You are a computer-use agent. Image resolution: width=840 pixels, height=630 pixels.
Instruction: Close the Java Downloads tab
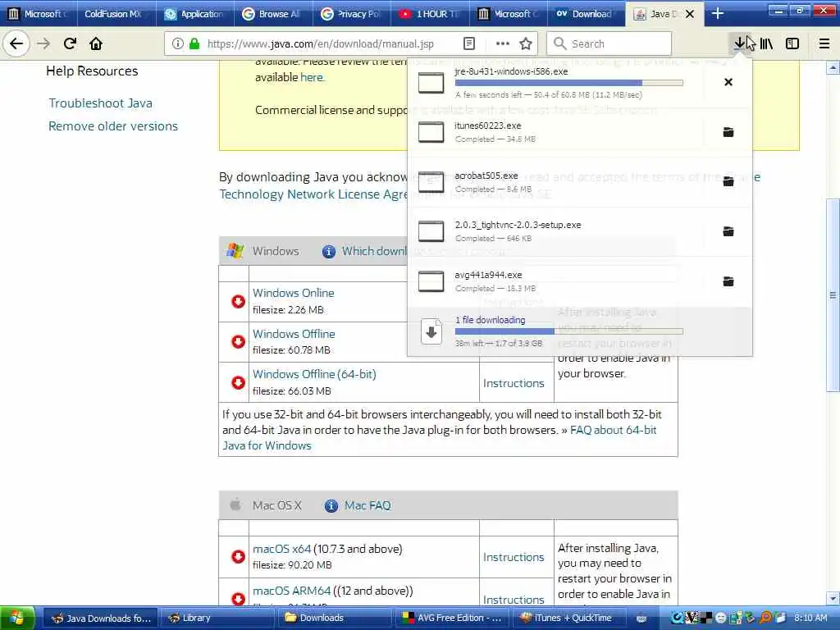690,14
